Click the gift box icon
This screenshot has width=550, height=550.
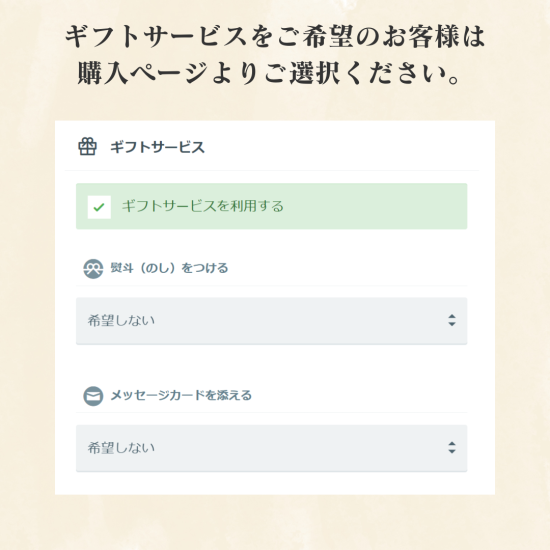pos(87,146)
